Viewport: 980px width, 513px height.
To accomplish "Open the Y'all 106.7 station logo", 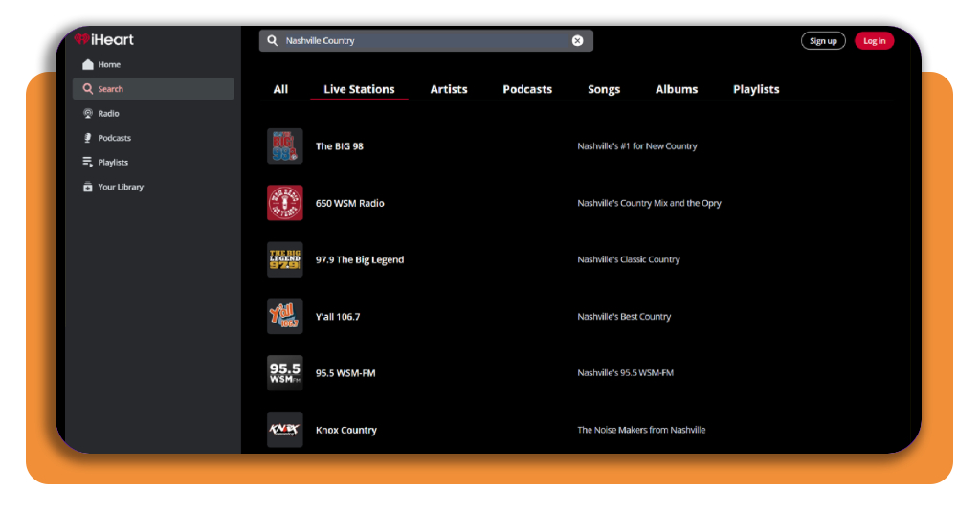I will click(285, 316).
